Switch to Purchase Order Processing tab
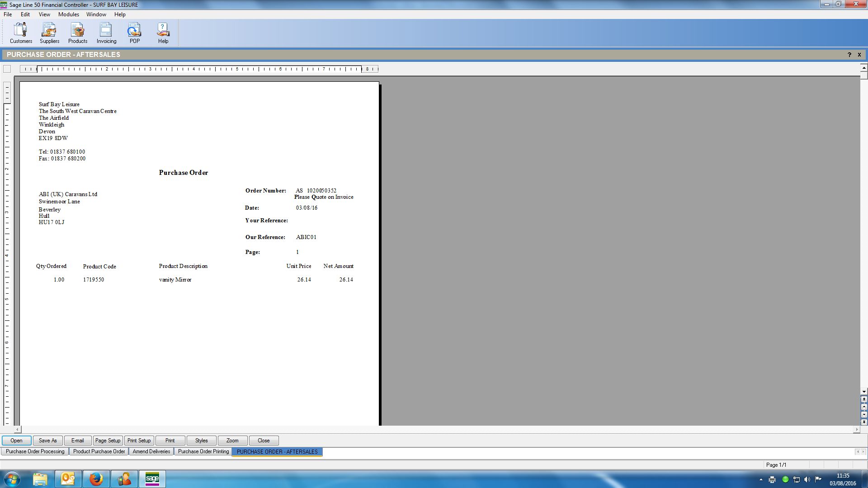This screenshot has width=868, height=488. point(35,451)
